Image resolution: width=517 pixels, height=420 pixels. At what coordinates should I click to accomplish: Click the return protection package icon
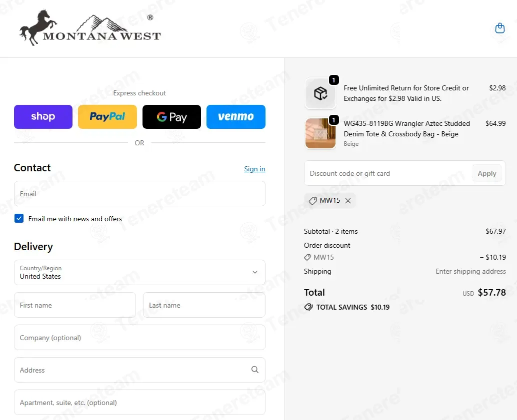tap(320, 93)
